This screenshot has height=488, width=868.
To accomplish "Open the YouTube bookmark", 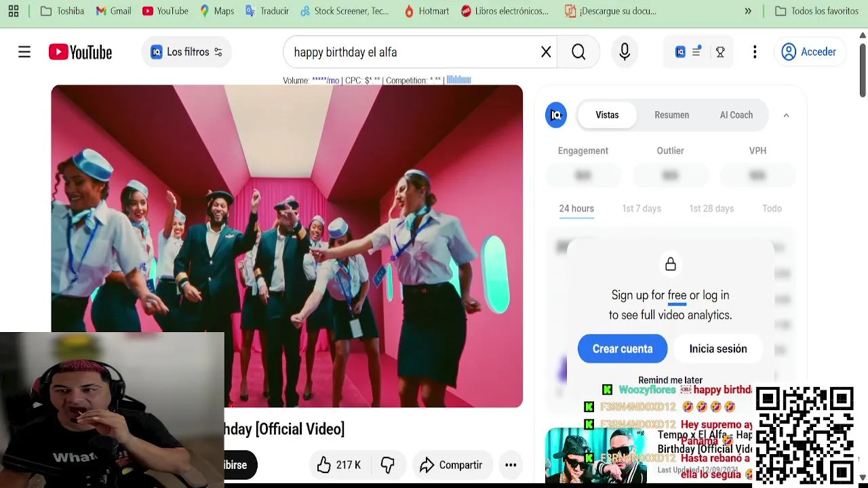I will click(165, 11).
